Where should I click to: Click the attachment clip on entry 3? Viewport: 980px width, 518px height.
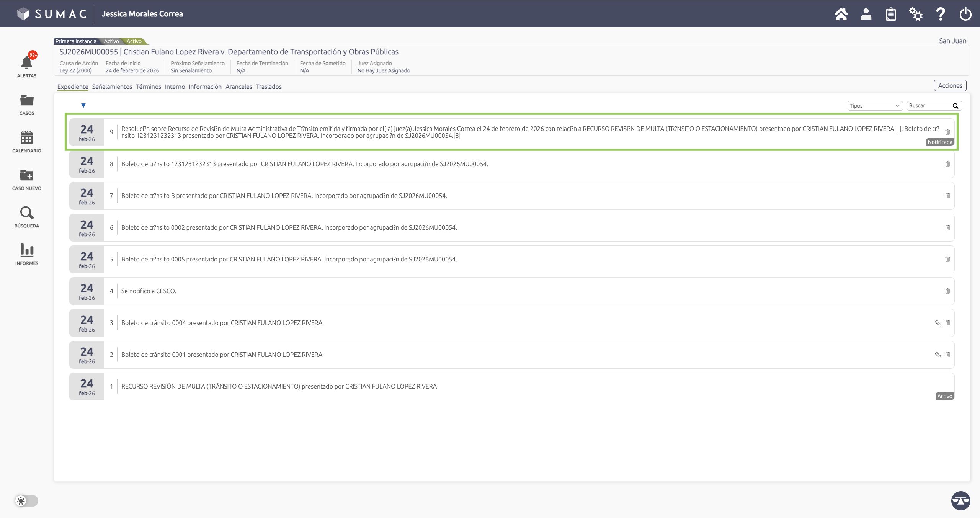pyautogui.click(x=938, y=323)
